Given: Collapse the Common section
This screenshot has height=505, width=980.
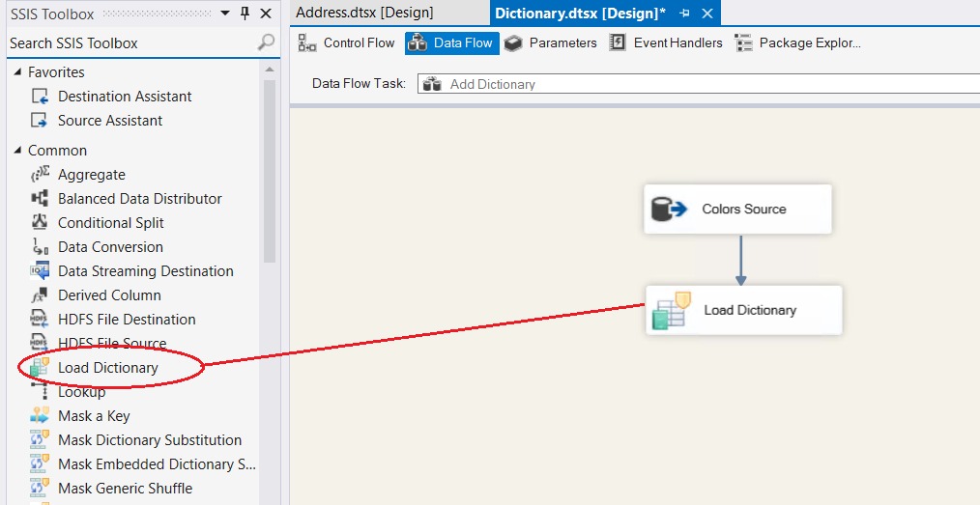Looking at the screenshot, I should (x=16, y=151).
